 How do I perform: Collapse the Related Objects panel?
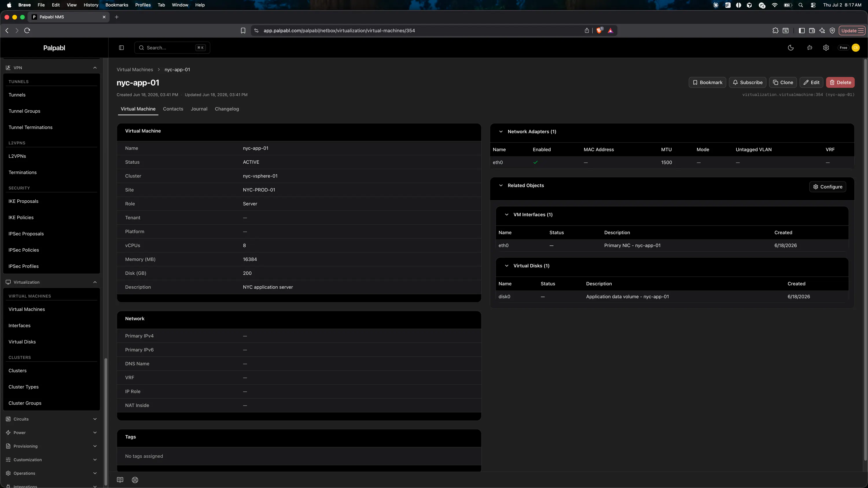501,186
